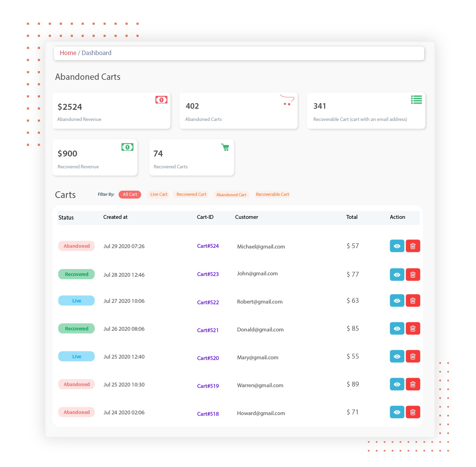Click the date Jul 25 2020 10:30

(124, 385)
